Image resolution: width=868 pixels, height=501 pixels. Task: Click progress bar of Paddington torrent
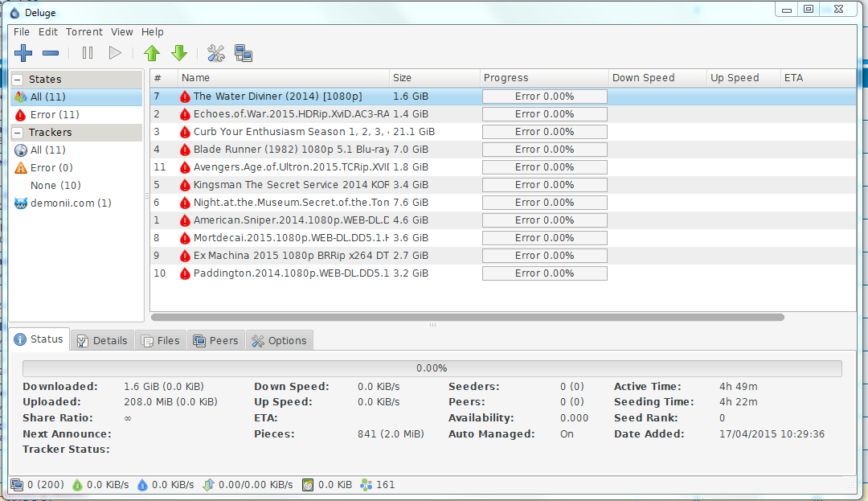(x=545, y=273)
